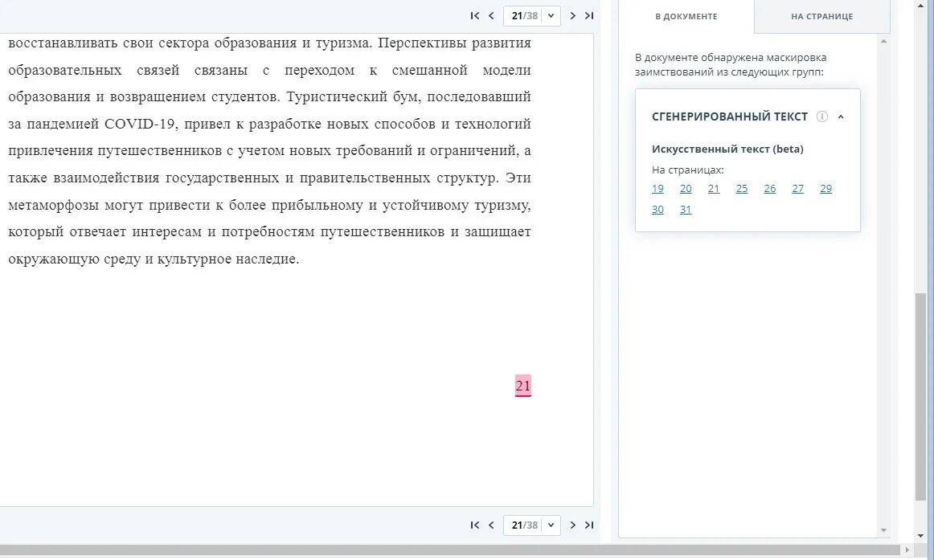The image size is (934, 560).
Task: Go to next page in bottom pager
Action: coord(572,525)
